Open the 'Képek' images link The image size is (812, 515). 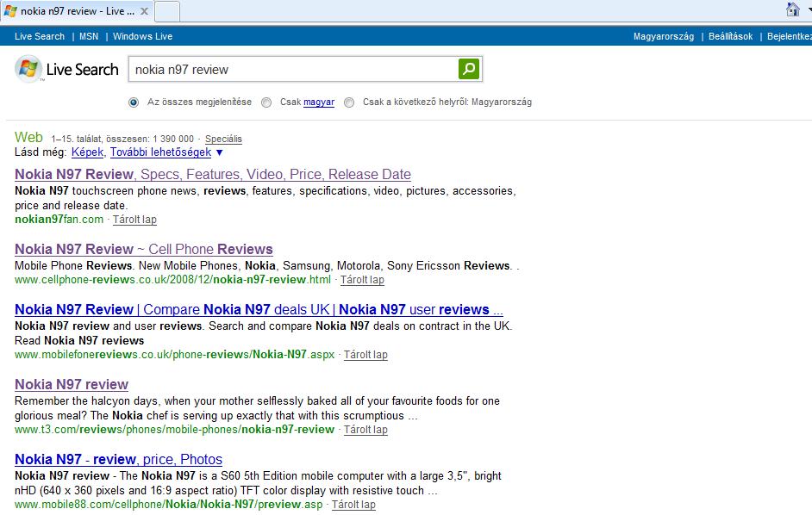[x=88, y=152]
